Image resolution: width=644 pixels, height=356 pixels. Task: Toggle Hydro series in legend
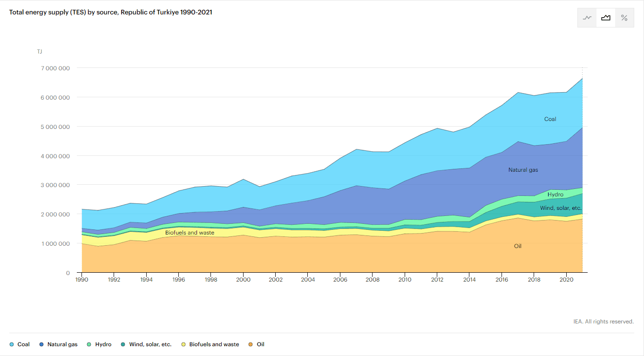click(x=99, y=344)
